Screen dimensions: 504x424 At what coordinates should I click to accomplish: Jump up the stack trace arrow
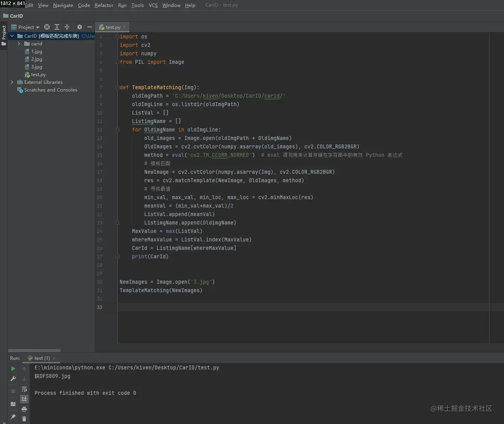pos(24,369)
